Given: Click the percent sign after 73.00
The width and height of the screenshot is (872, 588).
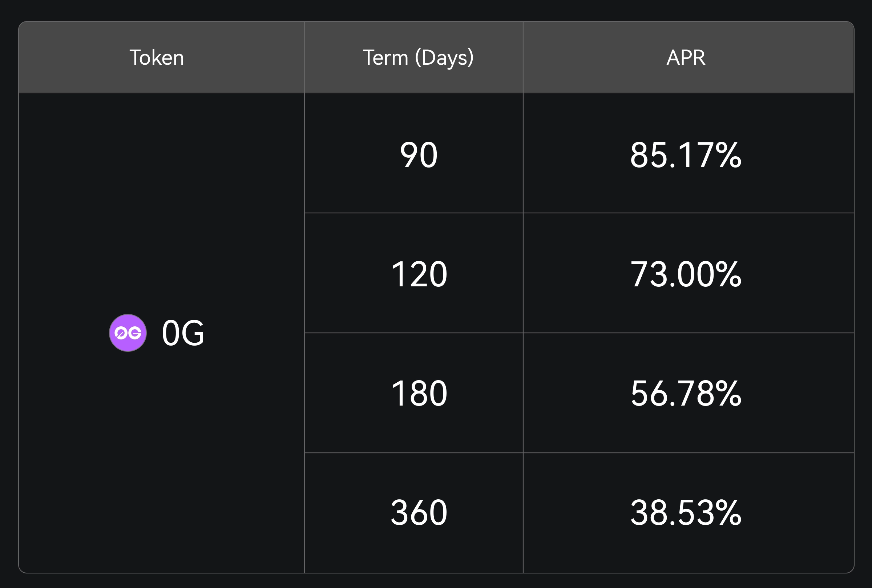Looking at the screenshot, I should (728, 274).
